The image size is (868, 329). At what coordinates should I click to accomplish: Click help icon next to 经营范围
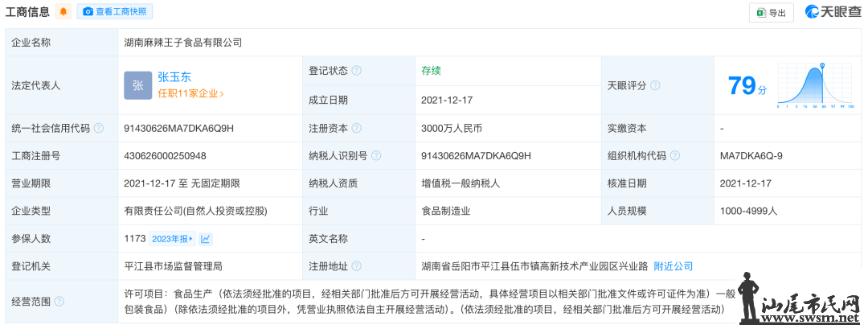[59, 302]
